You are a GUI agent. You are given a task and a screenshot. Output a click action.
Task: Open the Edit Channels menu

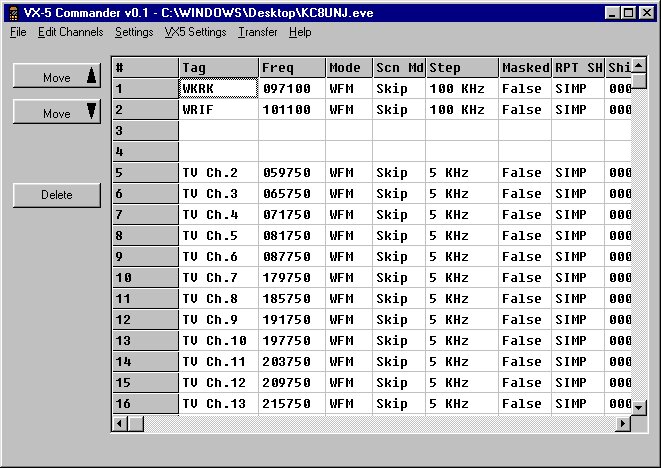(70, 32)
